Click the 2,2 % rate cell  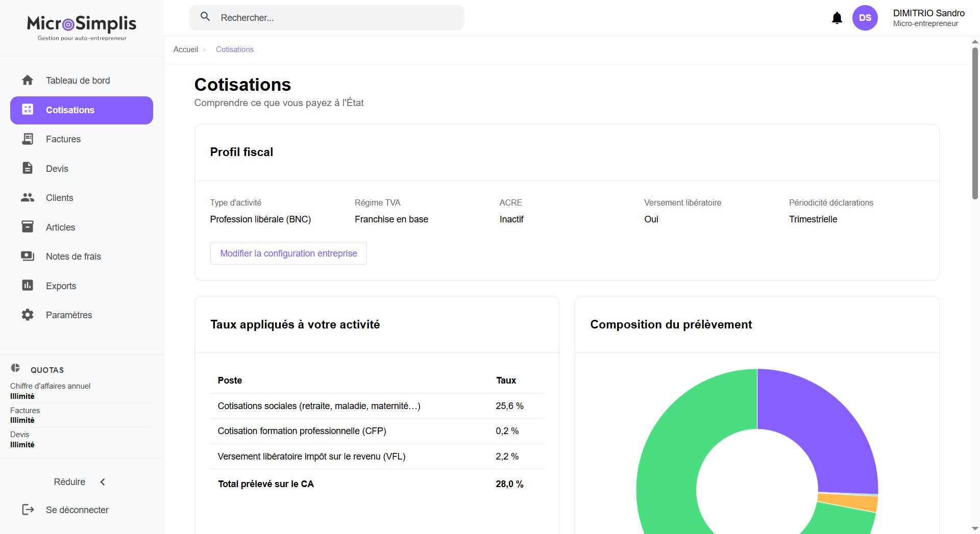pyautogui.click(x=507, y=456)
